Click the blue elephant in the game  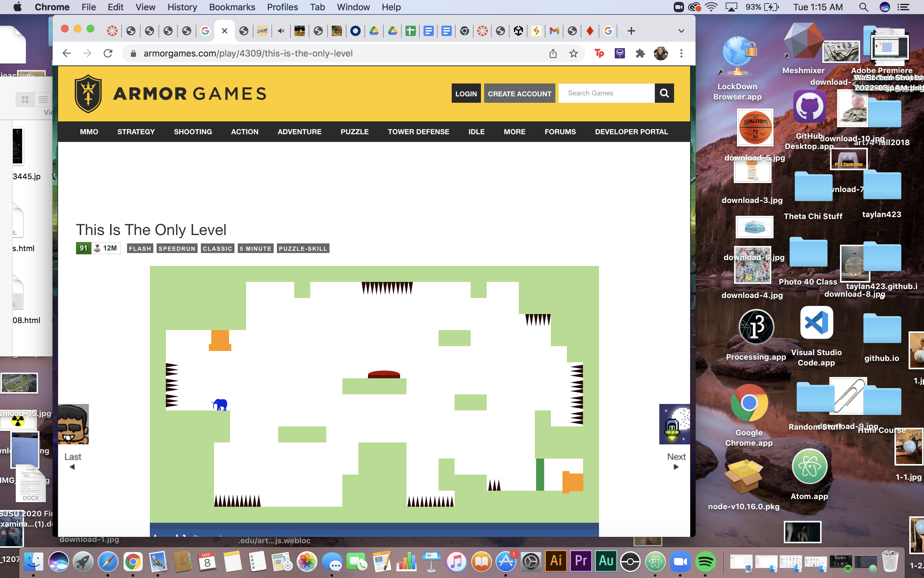[x=220, y=405]
